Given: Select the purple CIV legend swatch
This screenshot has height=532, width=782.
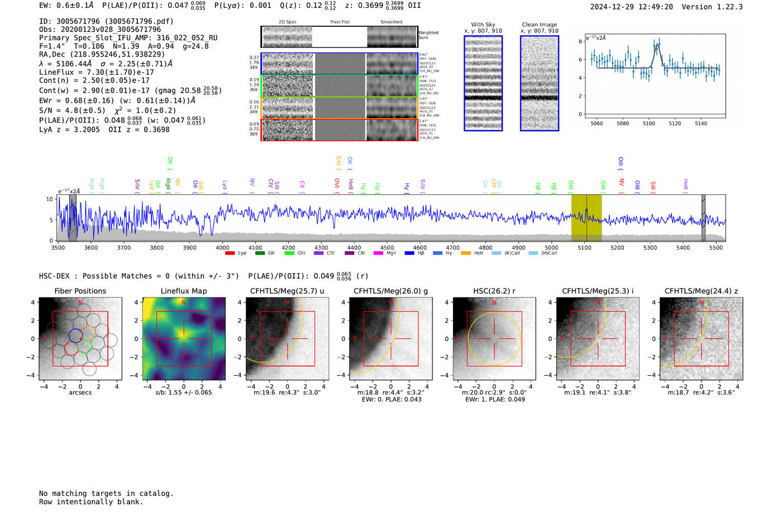Looking at the screenshot, I should pos(319,253).
